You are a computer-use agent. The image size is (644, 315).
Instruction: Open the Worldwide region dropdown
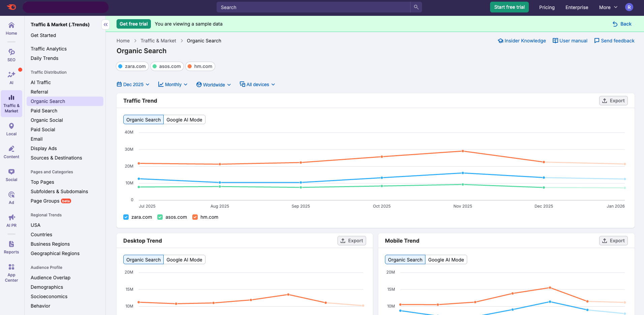click(x=214, y=84)
